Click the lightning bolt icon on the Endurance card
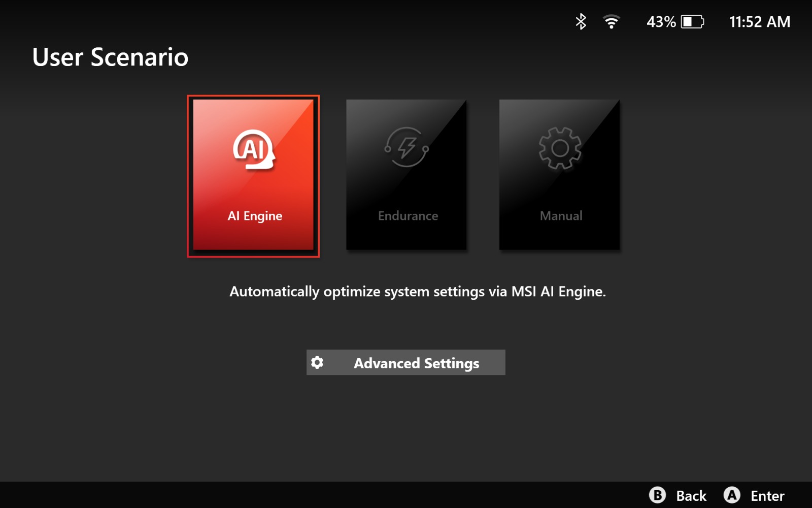This screenshot has height=508, width=812. (x=407, y=147)
